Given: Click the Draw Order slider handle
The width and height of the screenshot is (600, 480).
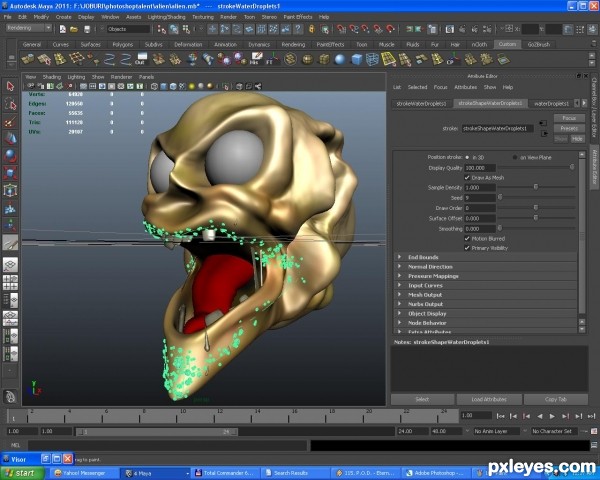Looking at the screenshot, I should pos(536,207).
